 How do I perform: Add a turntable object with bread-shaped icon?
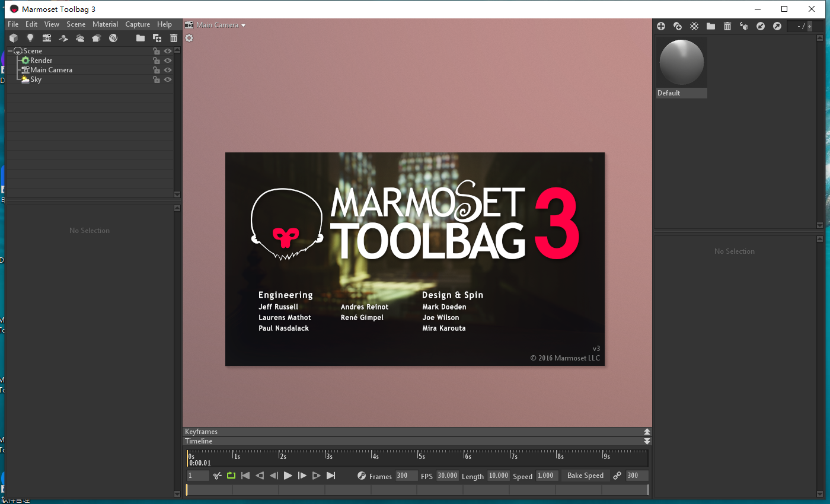pos(97,38)
